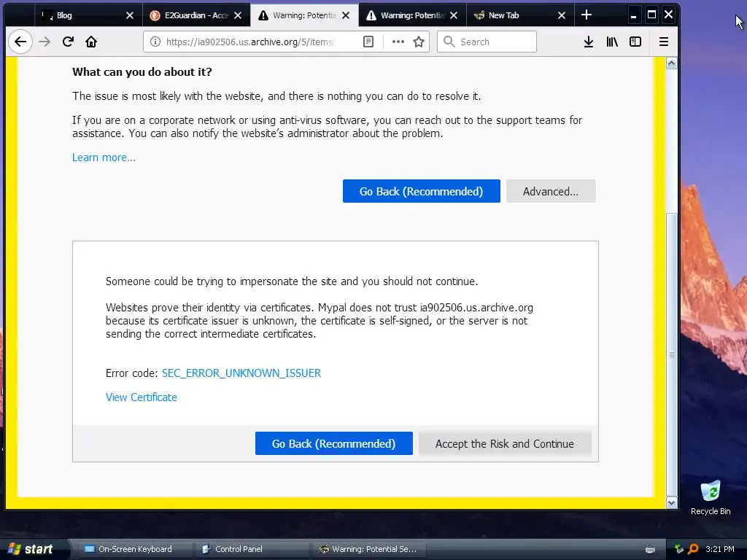Toggle reader view in the address bar
The height and width of the screenshot is (560, 747).
(x=368, y=42)
